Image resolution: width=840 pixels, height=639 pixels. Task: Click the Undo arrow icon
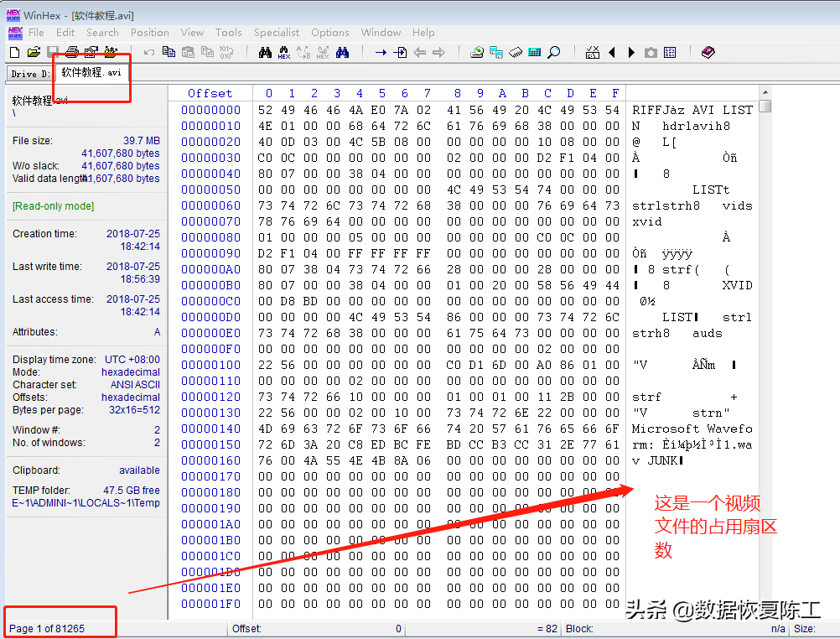click(x=149, y=52)
